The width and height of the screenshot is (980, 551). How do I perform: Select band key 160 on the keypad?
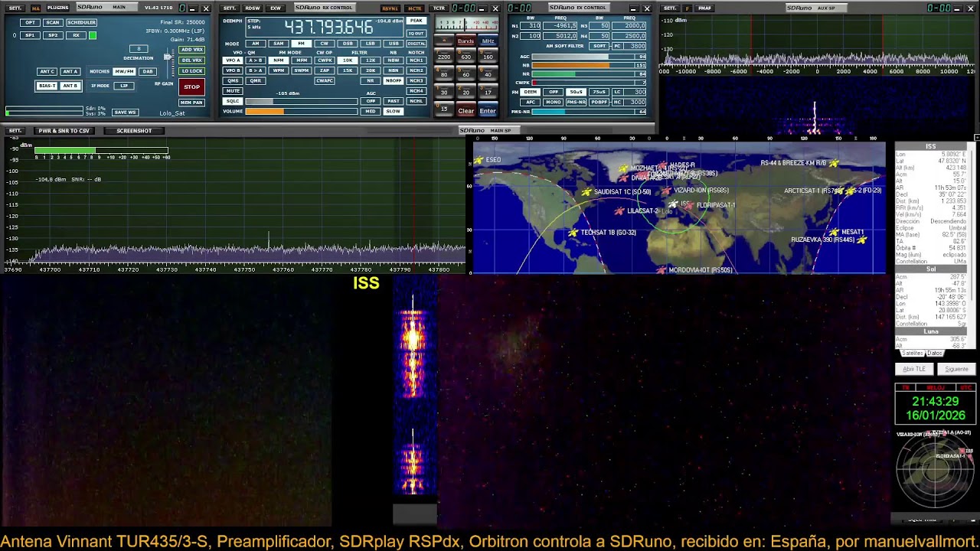tap(488, 57)
